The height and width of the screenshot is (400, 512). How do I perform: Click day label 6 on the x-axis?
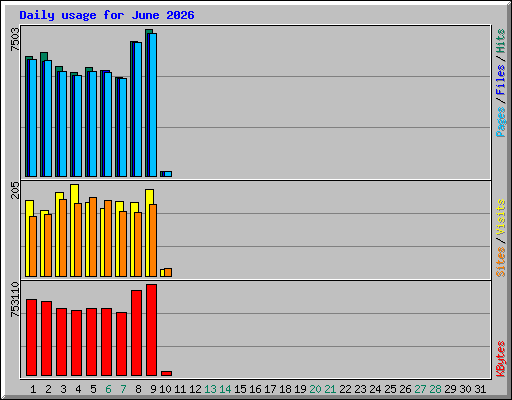(108, 389)
